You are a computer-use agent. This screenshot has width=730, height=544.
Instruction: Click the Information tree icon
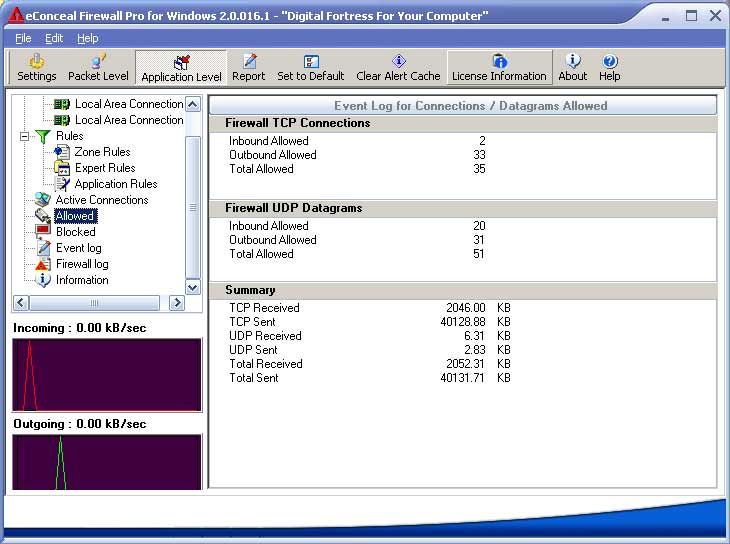pyautogui.click(x=43, y=280)
